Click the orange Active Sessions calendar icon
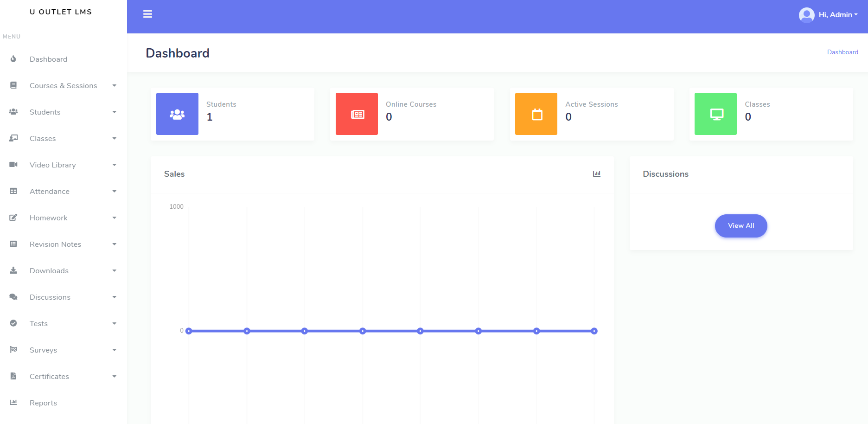The image size is (868, 424). point(536,114)
